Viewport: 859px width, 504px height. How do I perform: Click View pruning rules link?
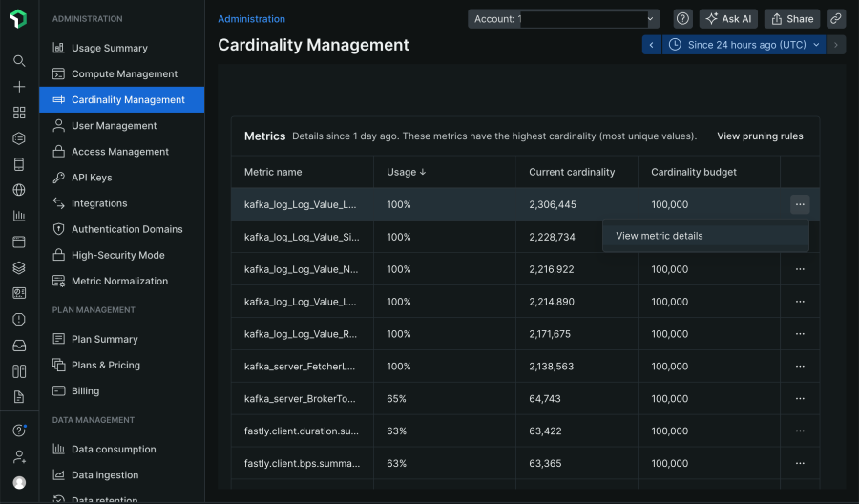760,136
